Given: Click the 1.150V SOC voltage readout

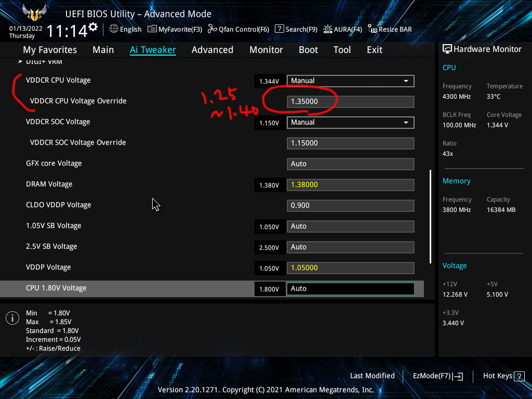Looking at the screenshot, I should click(269, 123).
